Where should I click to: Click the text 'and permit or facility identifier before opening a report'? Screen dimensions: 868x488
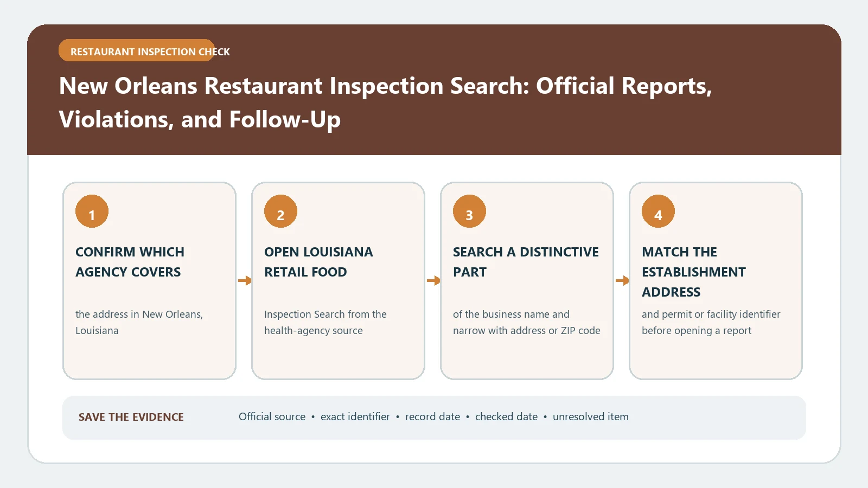(x=711, y=322)
